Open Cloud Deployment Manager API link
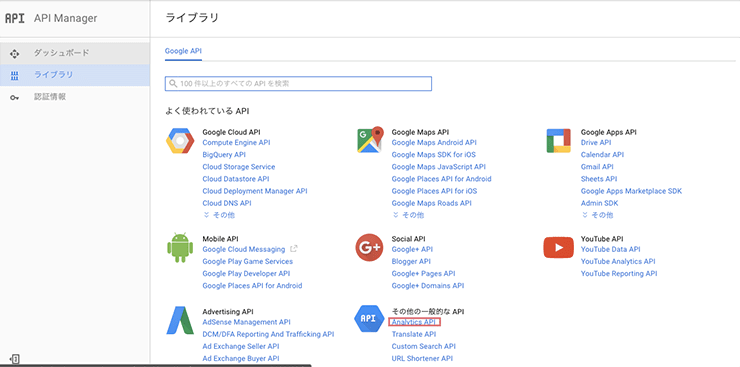 coord(255,191)
